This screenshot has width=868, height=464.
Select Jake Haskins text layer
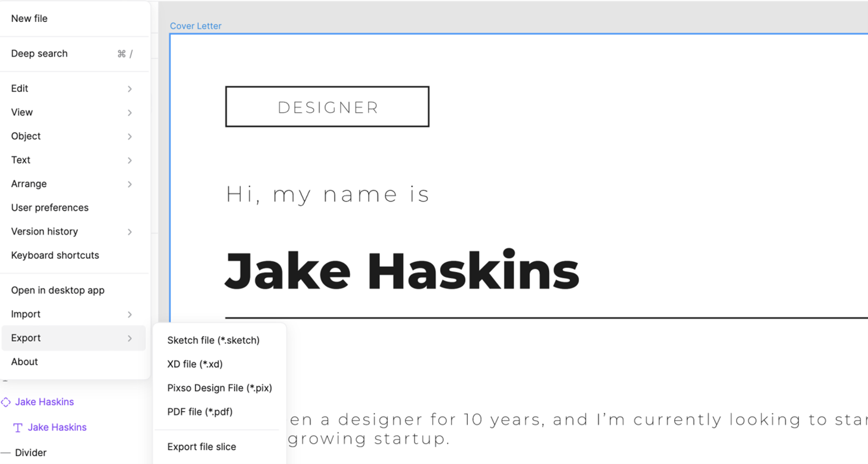[x=57, y=427]
